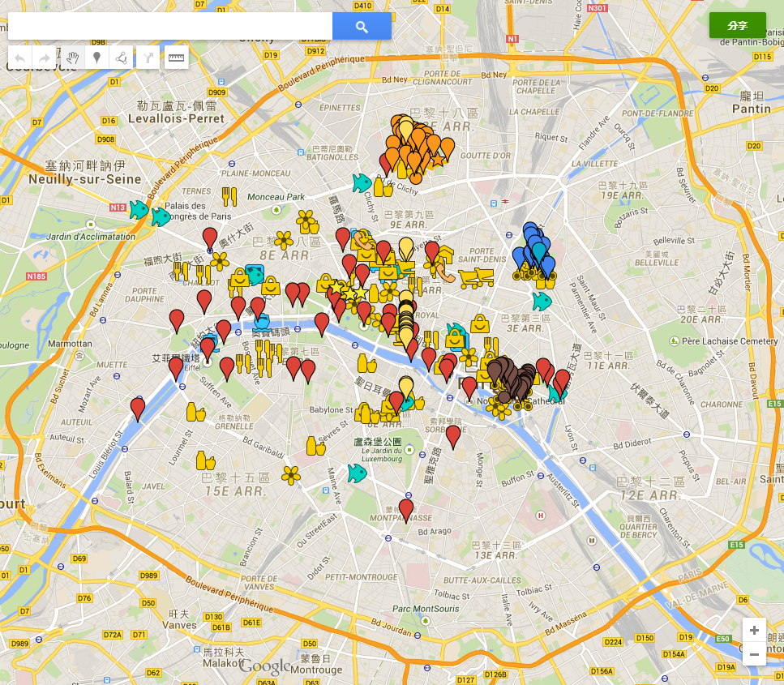Open the red pin at Montparnasse

(x=406, y=510)
